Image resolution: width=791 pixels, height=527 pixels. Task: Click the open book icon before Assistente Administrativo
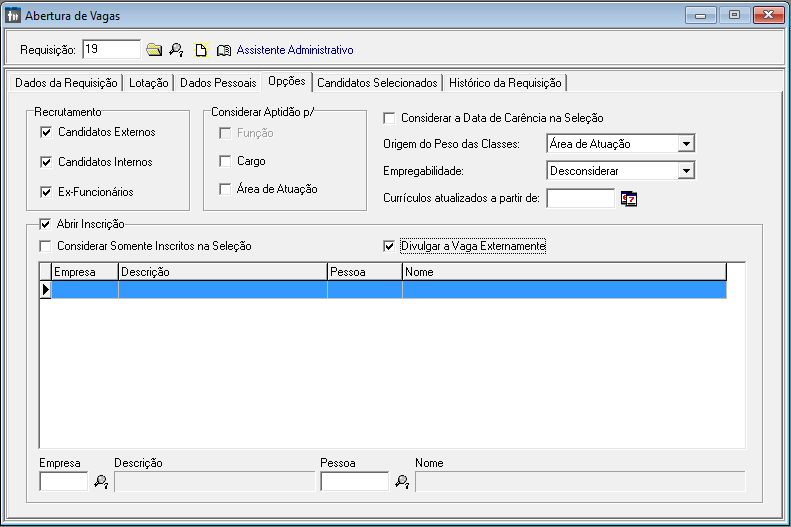pos(223,49)
